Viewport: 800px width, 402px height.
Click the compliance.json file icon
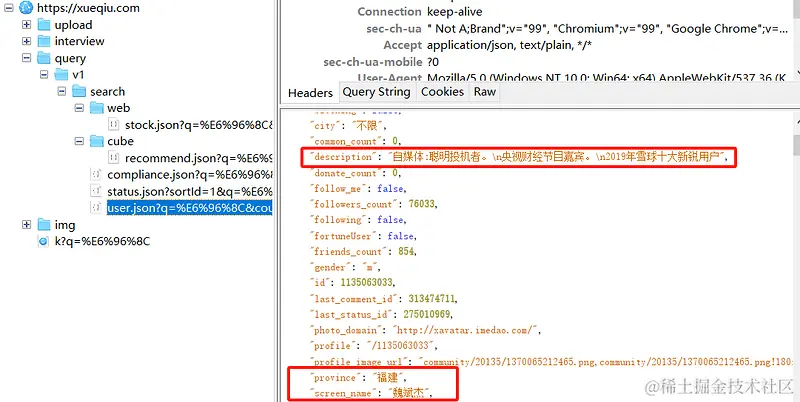point(96,174)
